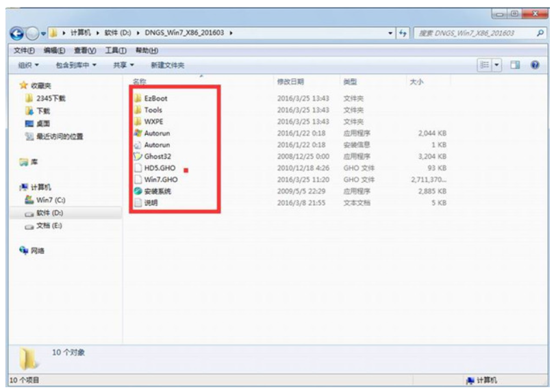
Task: Select the WXPE folder
Action: pos(153,122)
